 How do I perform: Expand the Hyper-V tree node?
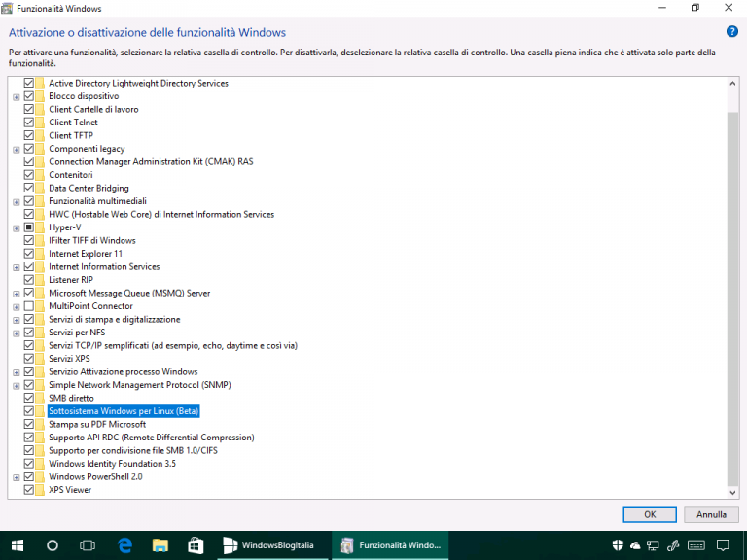tap(17, 228)
